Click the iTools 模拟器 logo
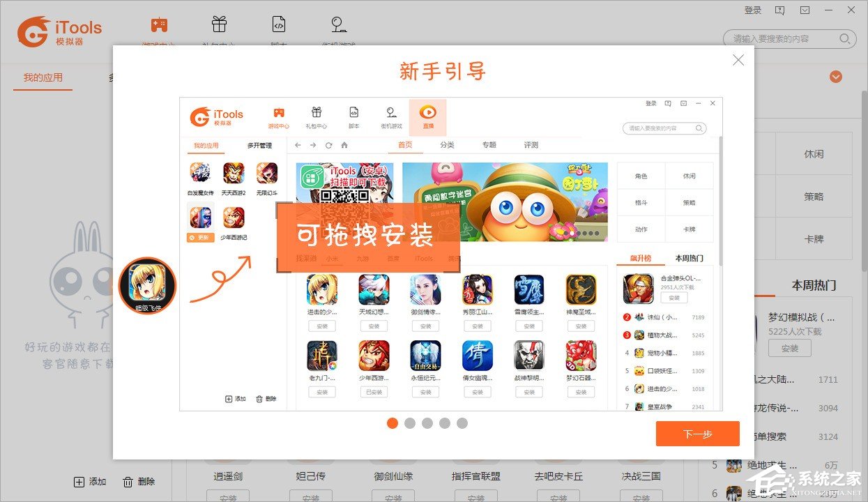 59,31
